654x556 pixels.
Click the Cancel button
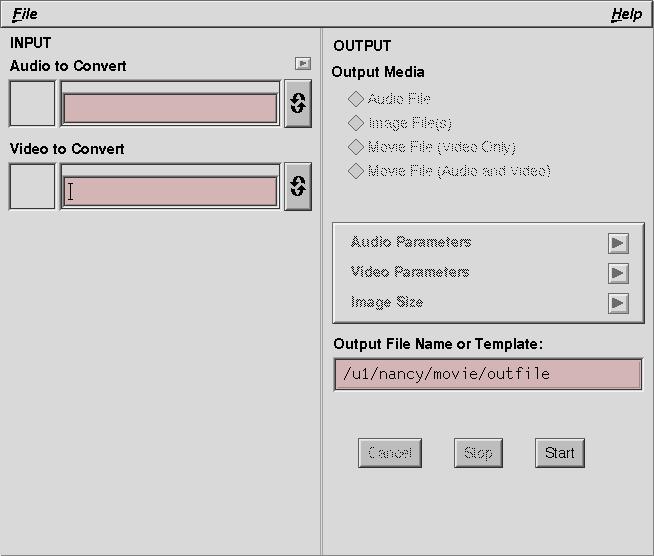pos(390,453)
